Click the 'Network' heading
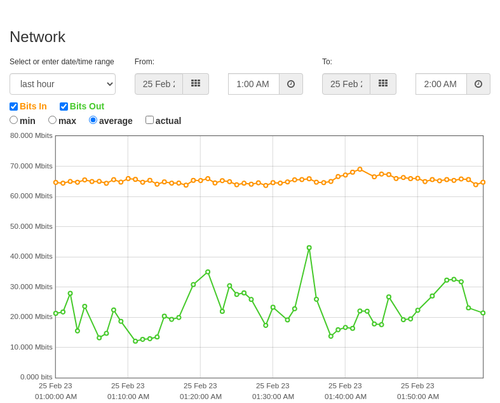This screenshot has width=500, height=403. (x=37, y=37)
